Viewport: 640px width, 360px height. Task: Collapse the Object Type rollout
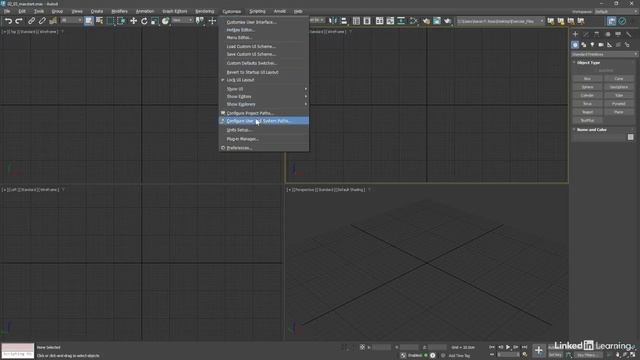click(x=588, y=63)
